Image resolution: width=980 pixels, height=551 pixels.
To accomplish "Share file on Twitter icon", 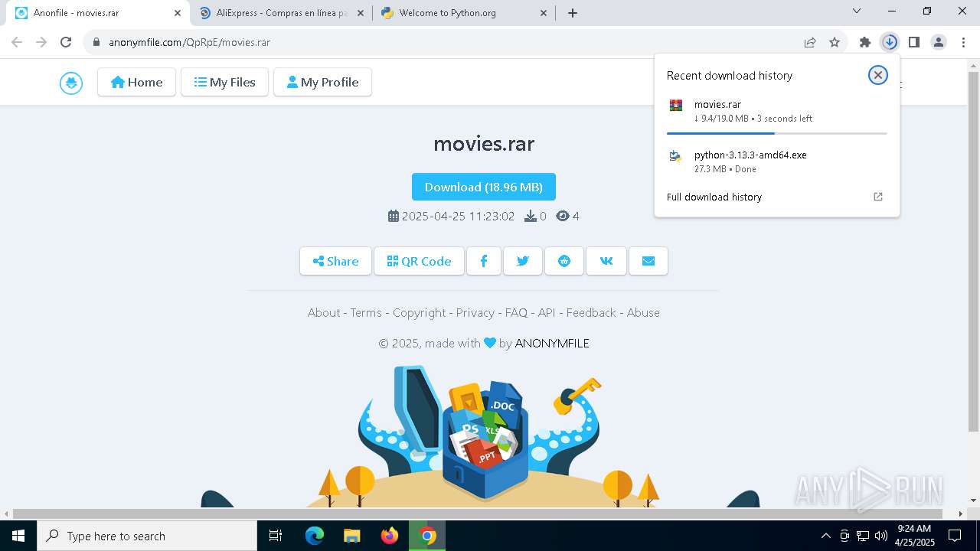I will (523, 261).
